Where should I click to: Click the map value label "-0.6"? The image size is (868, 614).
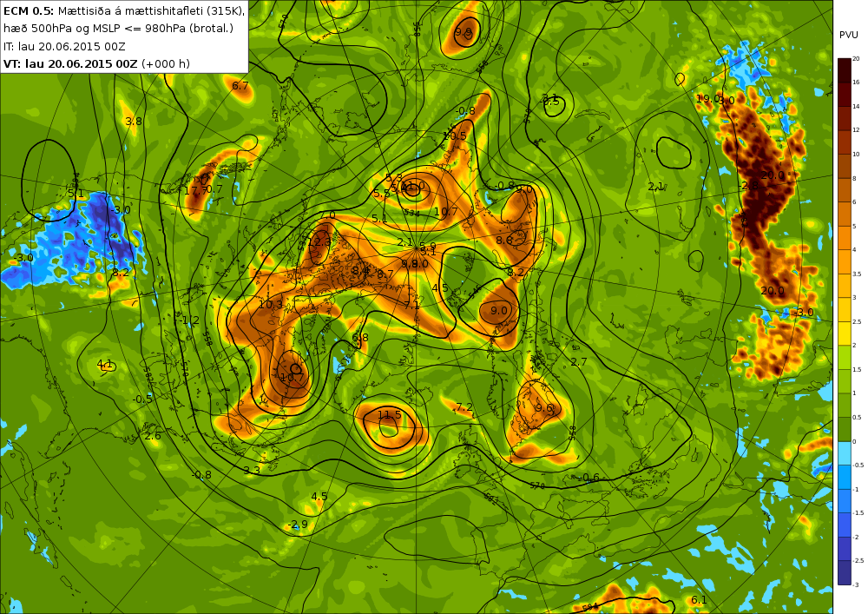point(589,478)
